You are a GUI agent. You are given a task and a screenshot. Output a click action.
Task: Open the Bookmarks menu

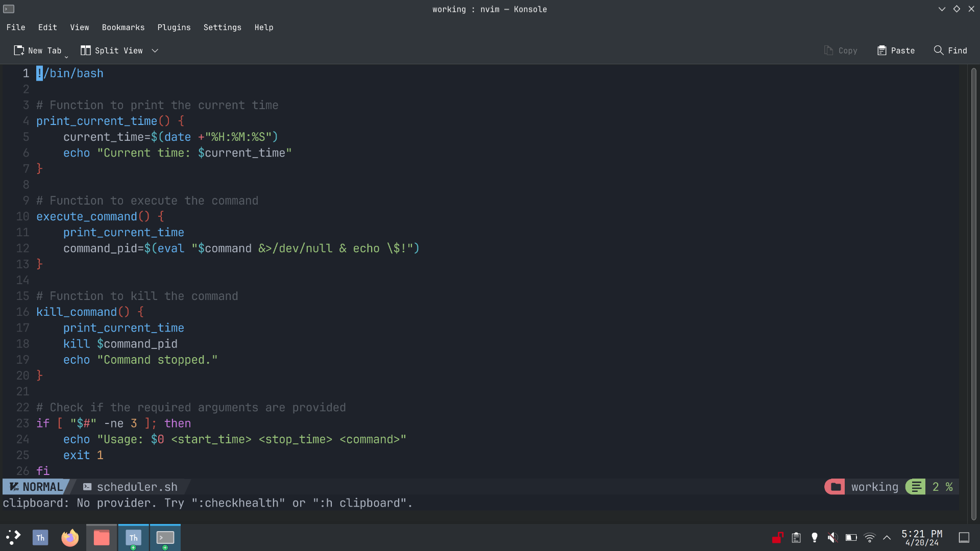click(x=123, y=28)
